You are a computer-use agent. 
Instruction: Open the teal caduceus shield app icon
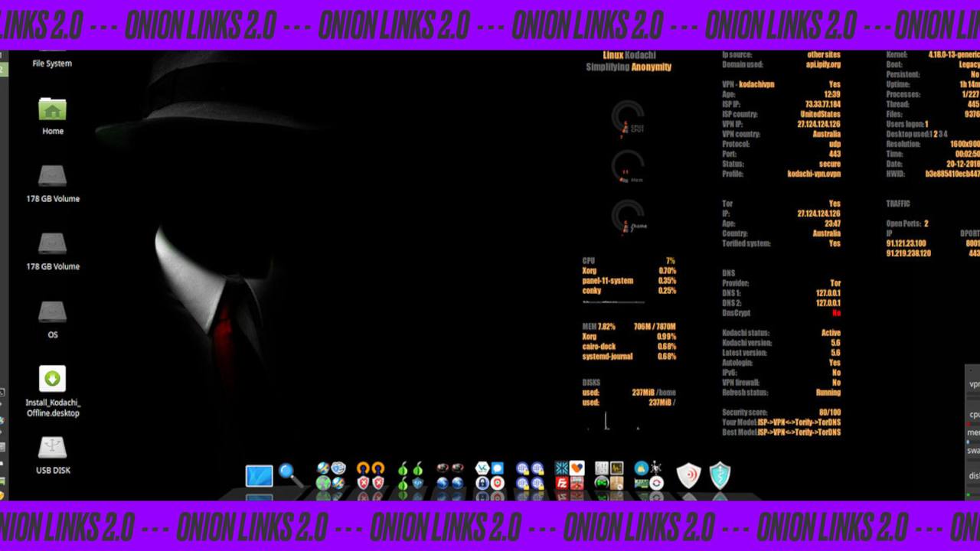(x=719, y=473)
